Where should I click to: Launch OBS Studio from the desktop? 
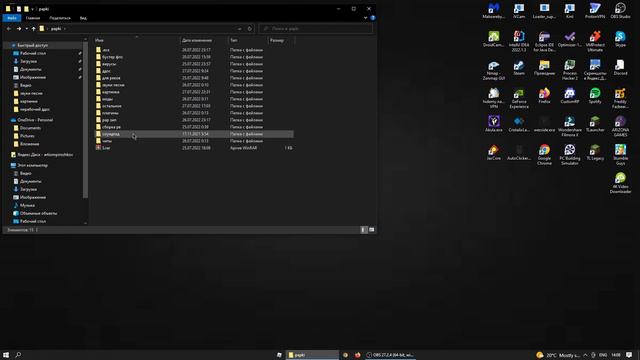click(x=620, y=11)
